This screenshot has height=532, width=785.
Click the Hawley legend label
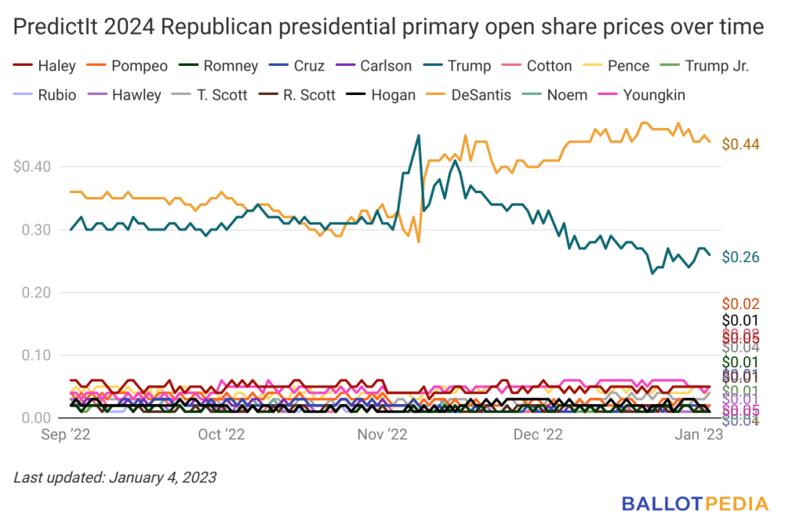[x=124, y=94]
